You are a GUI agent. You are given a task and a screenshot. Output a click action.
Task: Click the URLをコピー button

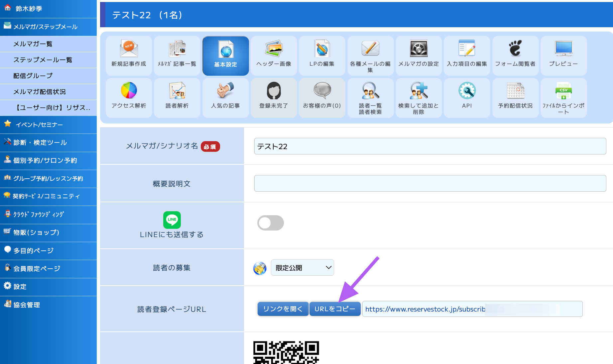(x=335, y=309)
